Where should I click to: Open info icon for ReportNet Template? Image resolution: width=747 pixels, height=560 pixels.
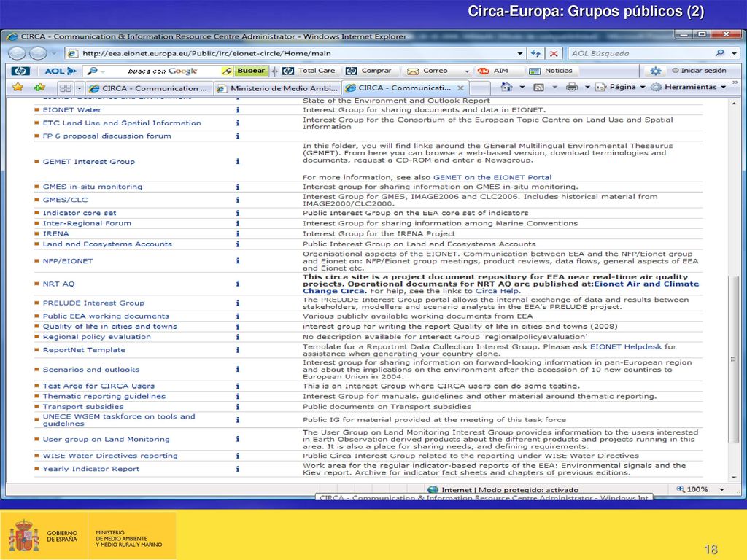tap(237, 350)
